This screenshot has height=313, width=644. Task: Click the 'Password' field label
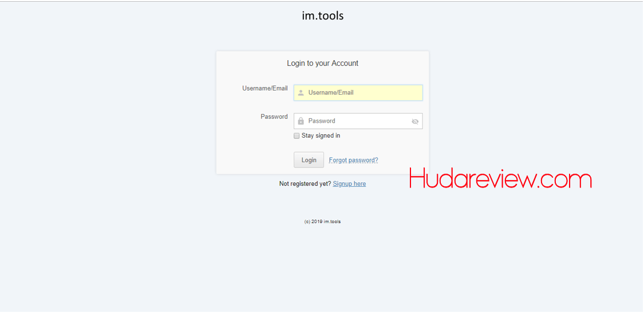point(274,116)
